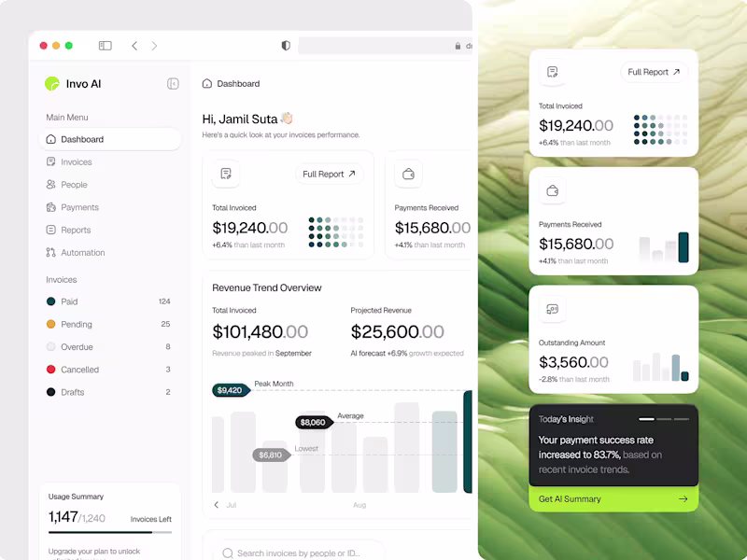Viewport: 747px width, 560px height.
Task: Click the Invo AI logo icon
Action: click(x=51, y=83)
